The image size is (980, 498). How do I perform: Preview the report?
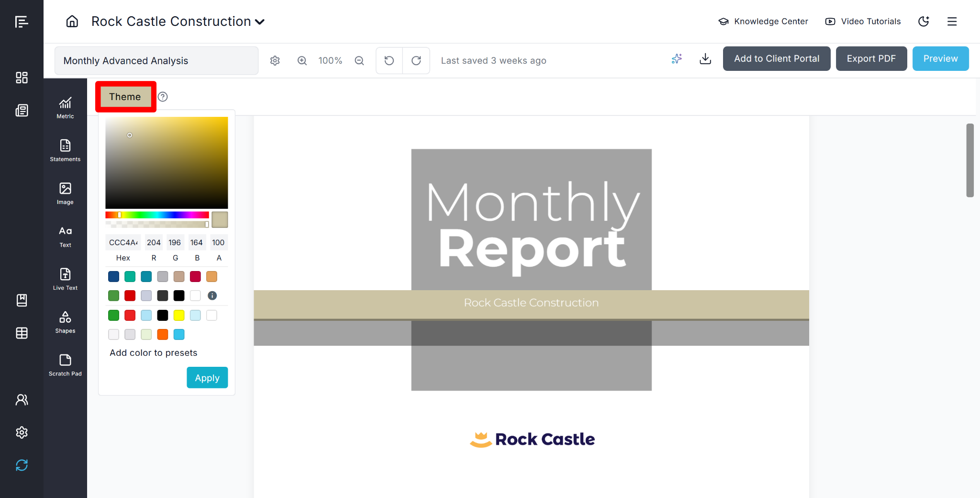[x=941, y=59]
